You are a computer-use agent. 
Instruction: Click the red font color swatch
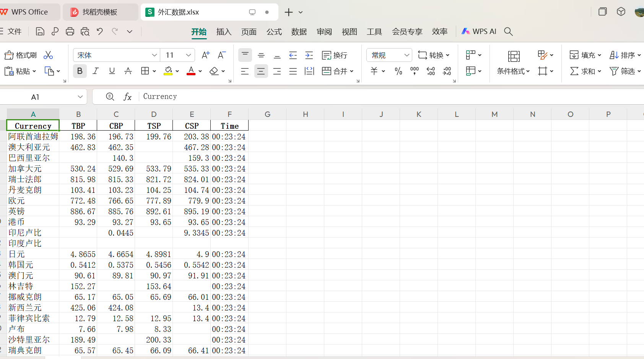pos(191,71)
